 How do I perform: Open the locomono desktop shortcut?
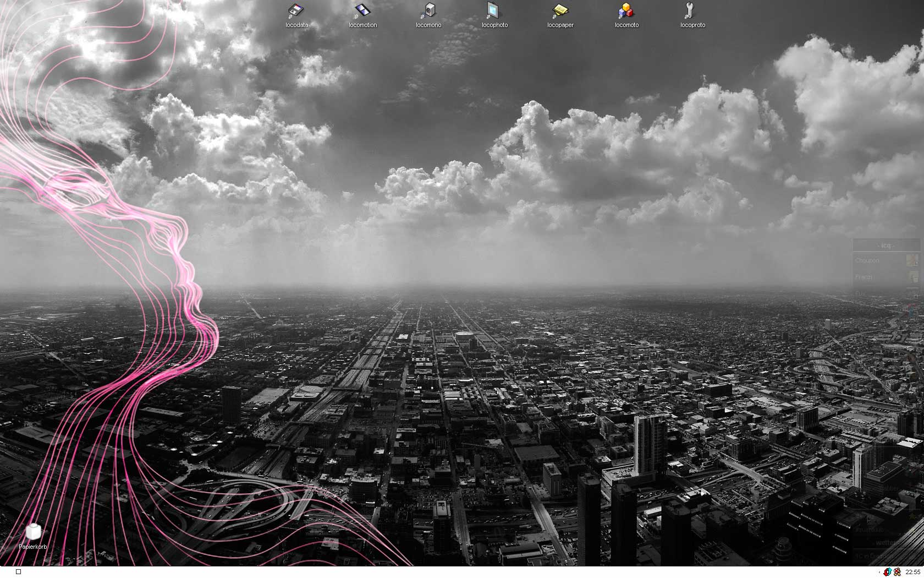[428, 15]
